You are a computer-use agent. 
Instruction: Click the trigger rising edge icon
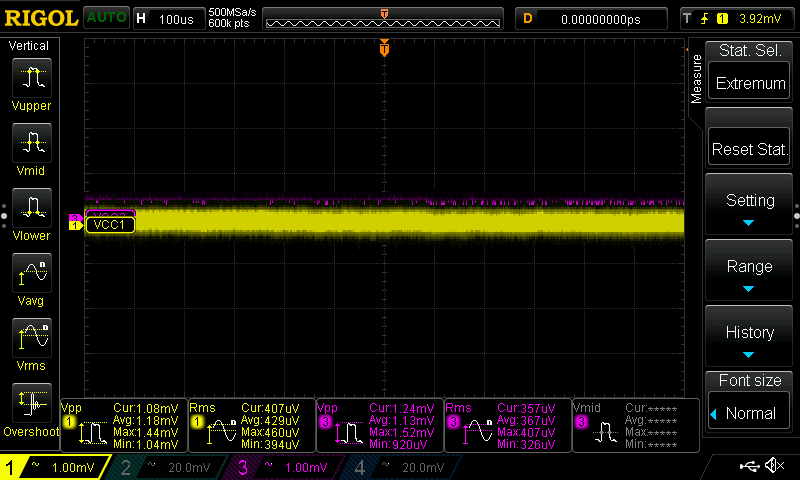point(705,19)
